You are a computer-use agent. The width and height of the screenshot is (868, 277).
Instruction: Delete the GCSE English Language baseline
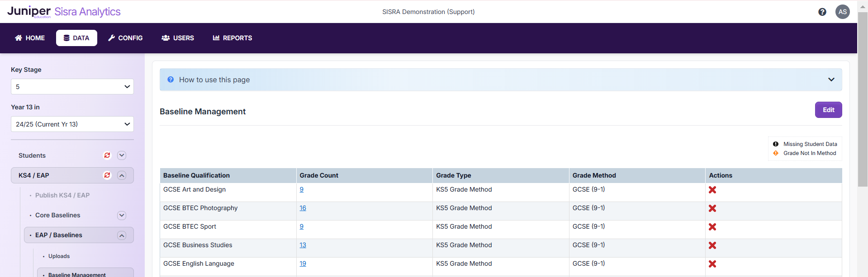pyautogui.click(x=712, y=264)
